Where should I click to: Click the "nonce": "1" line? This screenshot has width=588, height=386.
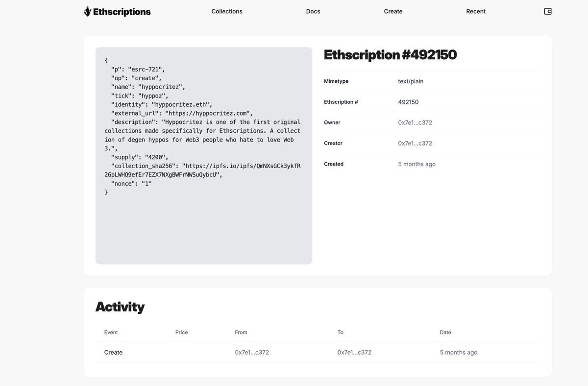click(131, 184)
